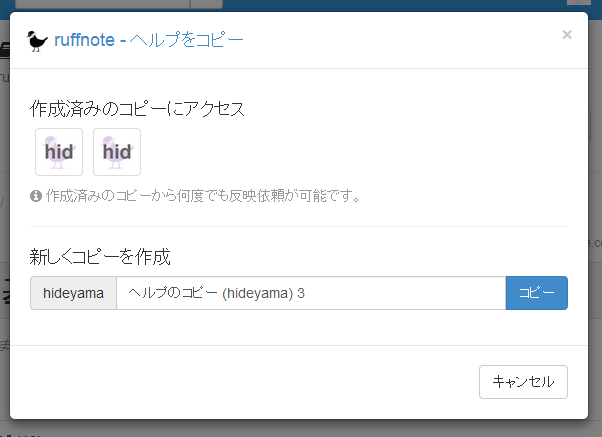Click the 新しくコピーを作成 heading
The width and height of the screenshot is (602, 437).
coord(100,257)
